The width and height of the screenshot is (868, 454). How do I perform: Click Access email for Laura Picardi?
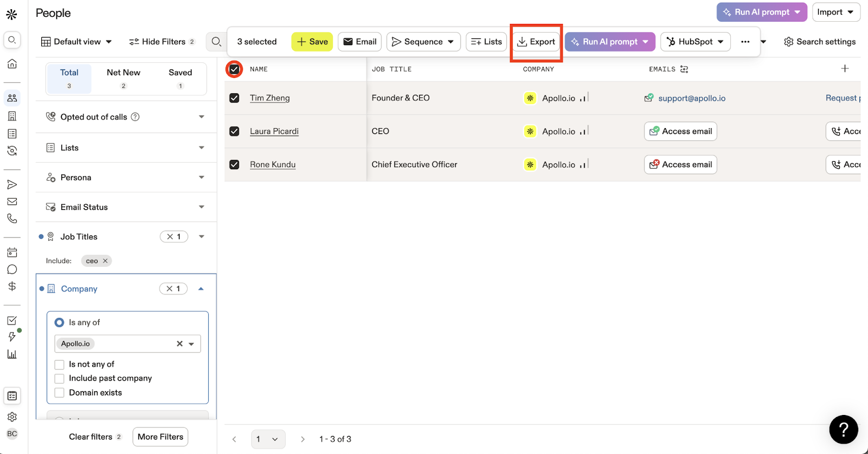(680, 131)
